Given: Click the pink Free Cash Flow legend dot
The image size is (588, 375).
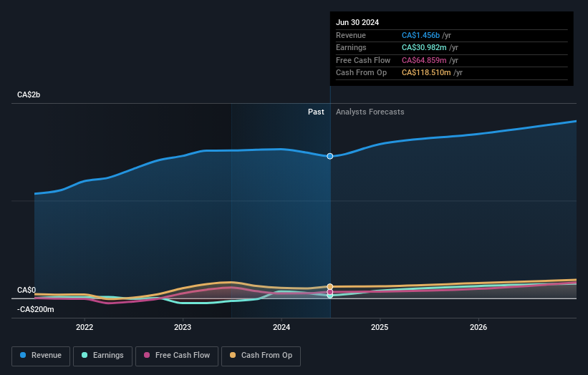Looking at the screenshot, I should (147, 355).
